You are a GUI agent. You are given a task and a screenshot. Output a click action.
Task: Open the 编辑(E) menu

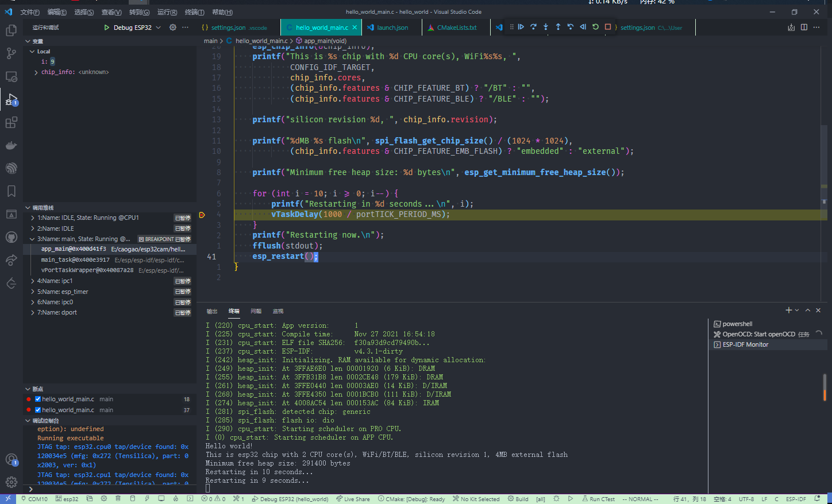pos(57,12)
